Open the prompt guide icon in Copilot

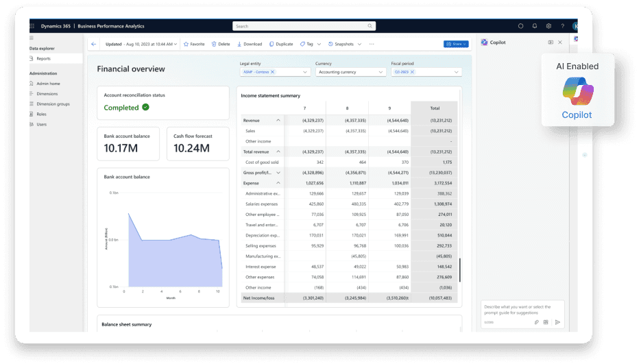click(x=546, y=321)
